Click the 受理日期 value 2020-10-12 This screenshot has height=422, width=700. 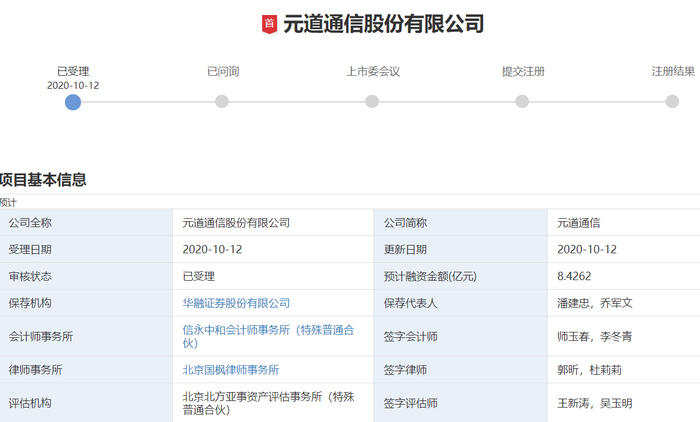212,250
